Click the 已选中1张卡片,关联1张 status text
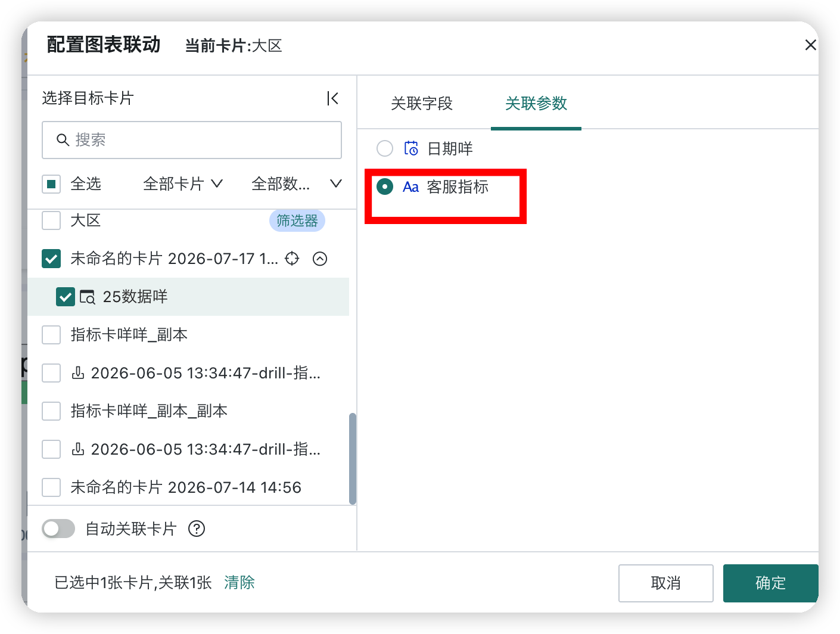The height and width of the screenshot is (634, 840). tap(133, 583)
